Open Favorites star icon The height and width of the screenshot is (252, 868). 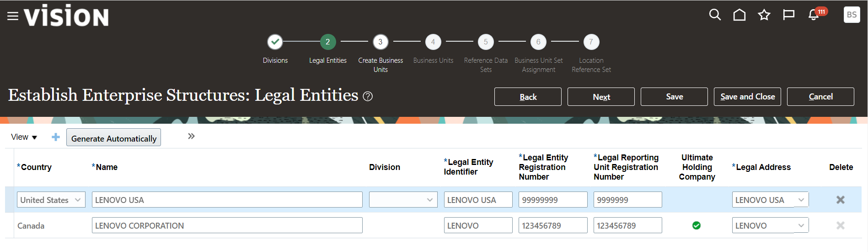click(x=764, y=15)
